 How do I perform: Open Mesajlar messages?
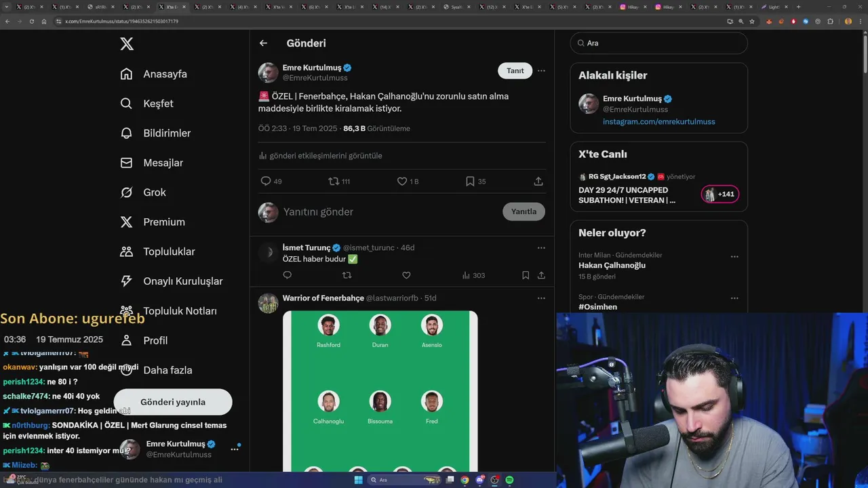151,163
